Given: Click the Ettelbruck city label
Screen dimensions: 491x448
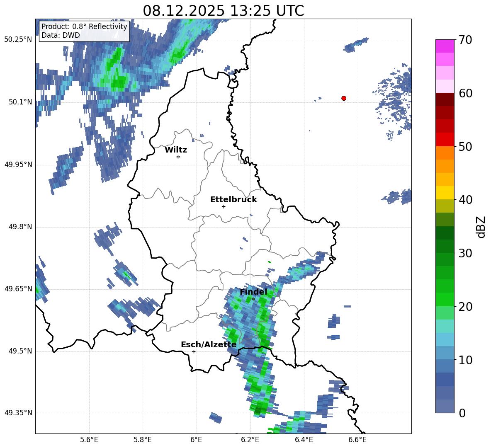Looking at the screenshot, I should point(233,200).
